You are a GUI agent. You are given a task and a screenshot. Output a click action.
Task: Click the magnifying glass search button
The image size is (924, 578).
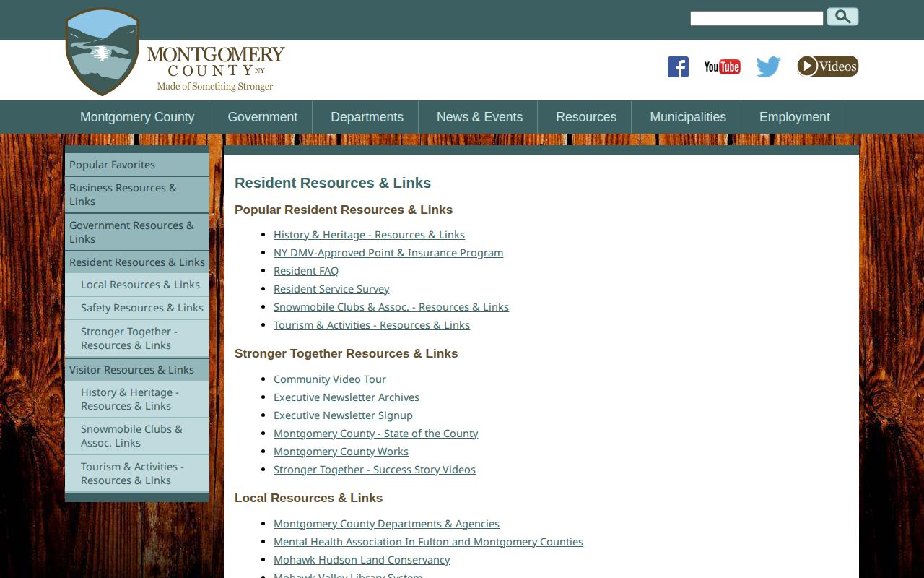842,17
